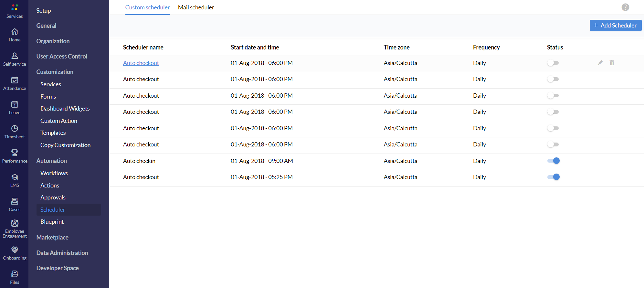Select the Custom scheduler tab

(147, 7)
